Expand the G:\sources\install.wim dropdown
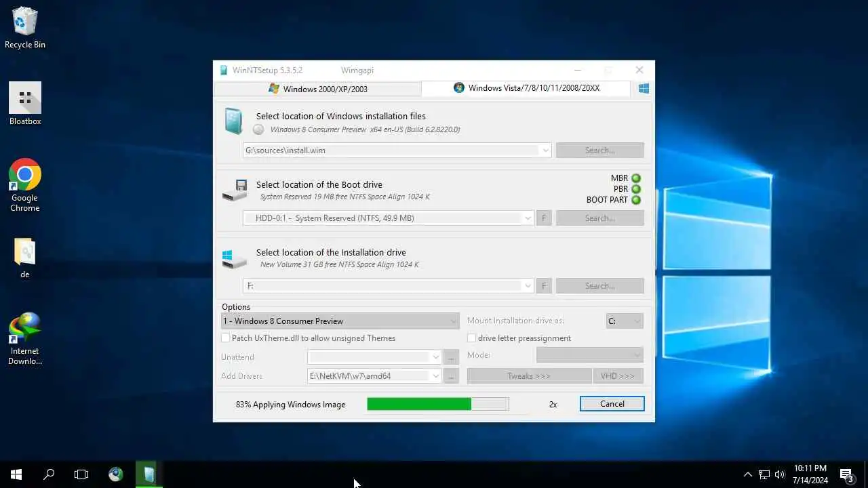868x488 pixels. click(x=546, y=150)
